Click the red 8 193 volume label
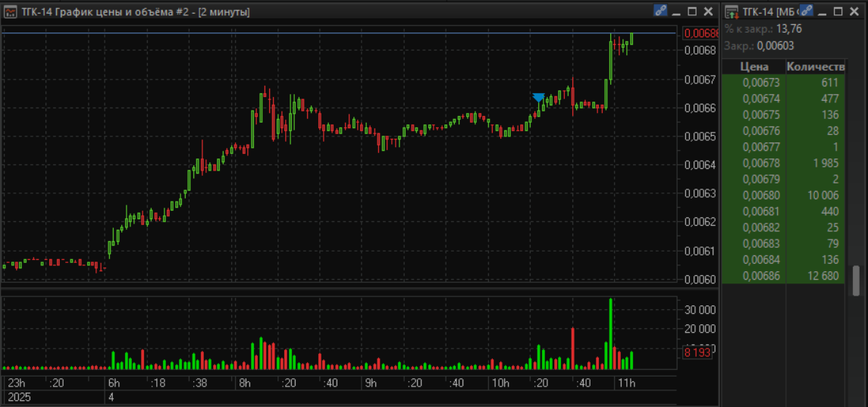The height and width of the screenshot is (407, 868). click(x=697, y=352)
